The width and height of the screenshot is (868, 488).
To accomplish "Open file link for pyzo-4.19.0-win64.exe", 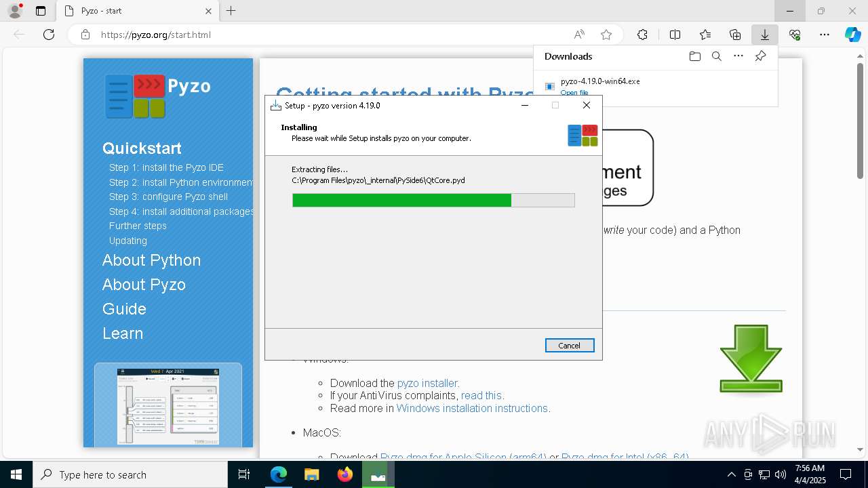I will pos(574,93).
